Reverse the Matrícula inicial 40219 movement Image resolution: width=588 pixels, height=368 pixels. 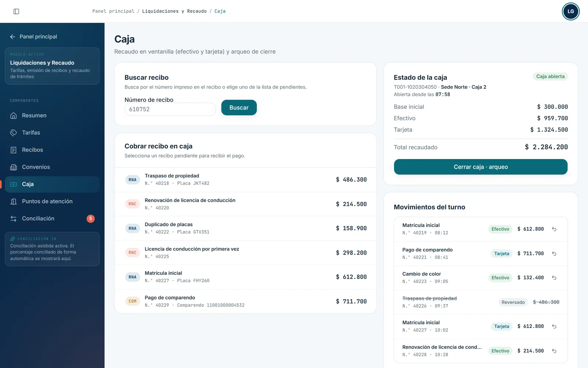[554, 229]
